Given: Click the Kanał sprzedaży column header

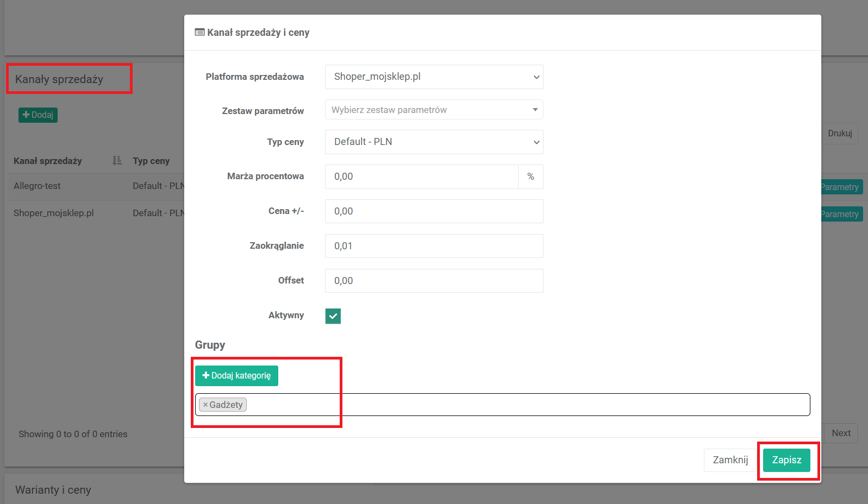Looking at the screenshot, I should coord(48,161).
